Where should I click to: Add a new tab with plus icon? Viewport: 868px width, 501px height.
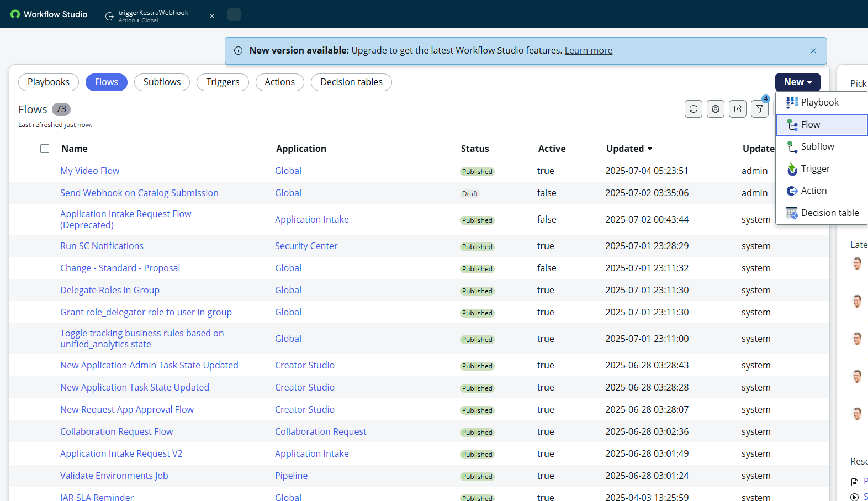[x=234, y=14]
